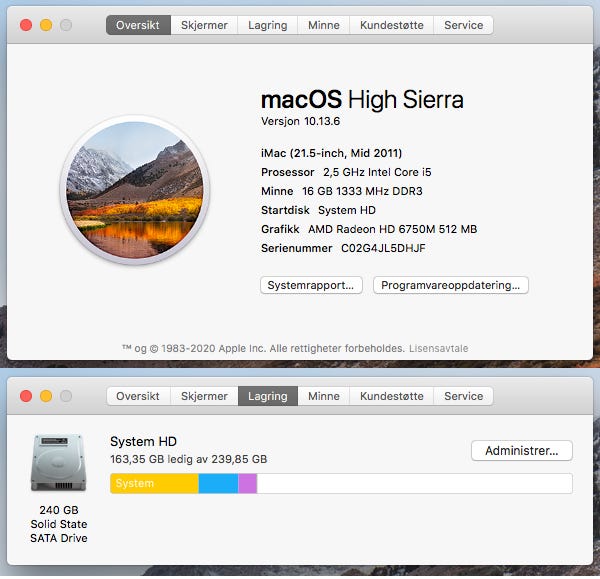Viewport: 600px width, 579px height.
Task: Open Minne tab in the lower storage window
Action: [324, 396]
